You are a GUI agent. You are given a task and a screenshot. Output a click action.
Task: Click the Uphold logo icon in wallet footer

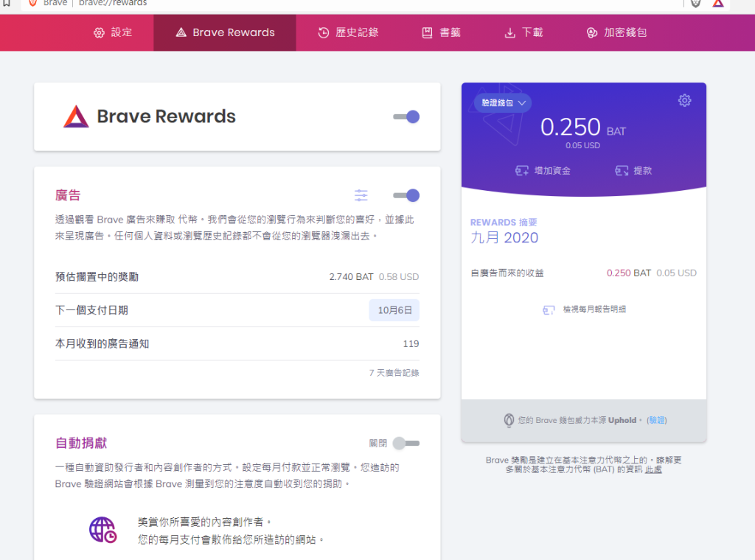(x=509, y=420)
